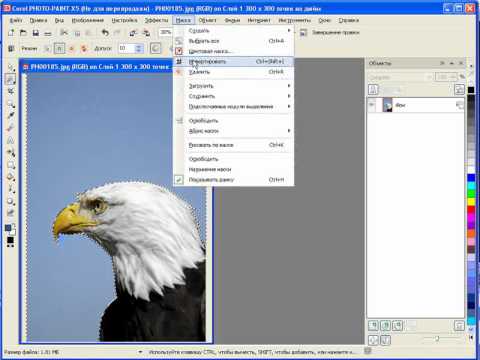Click the Save diskette toolbar icon
The image size is (480, 360).
coord(36,33)
